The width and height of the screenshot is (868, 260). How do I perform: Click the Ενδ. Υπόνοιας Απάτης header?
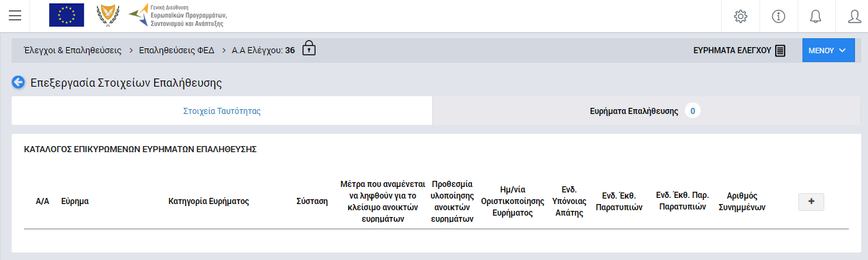coord(570,201)
